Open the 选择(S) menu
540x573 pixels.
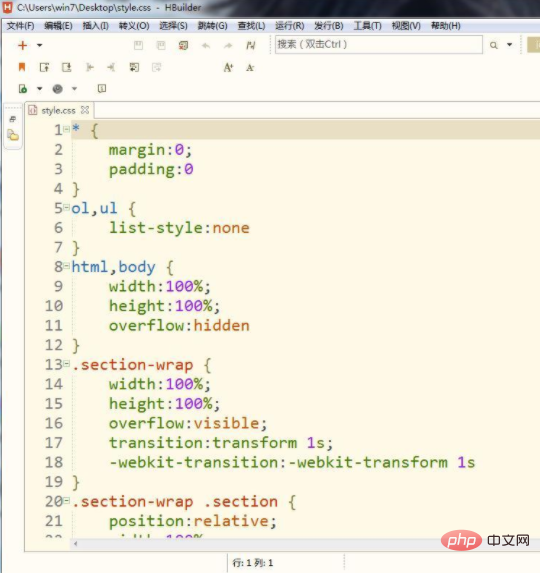click(173, 26)
